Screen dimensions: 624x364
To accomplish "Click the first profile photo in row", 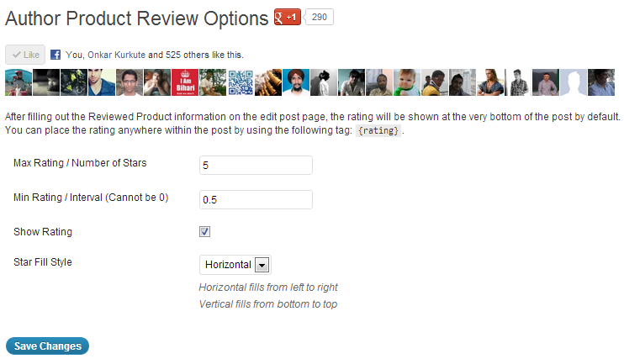I will pyautogui.click(x=19, y=82).
